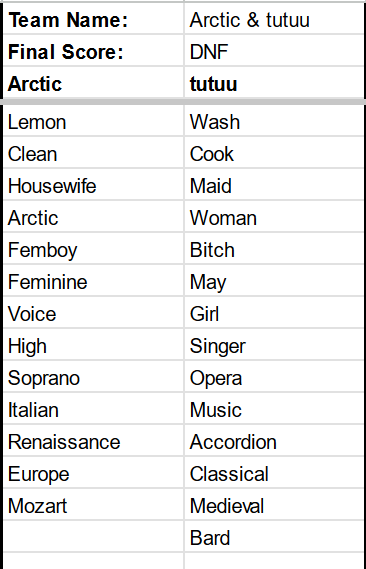Click the Woman cell
The width and height of the screenshot is (366, 569).
pyautogui.click(x=274, y=217)
